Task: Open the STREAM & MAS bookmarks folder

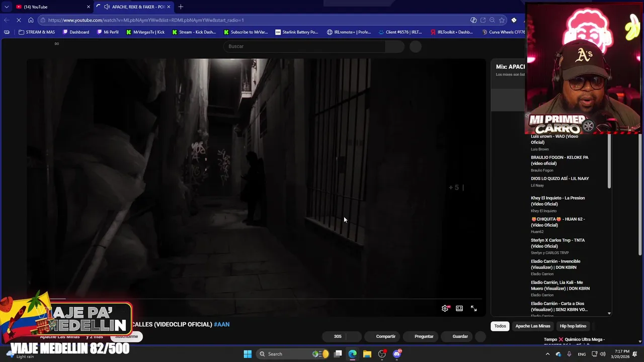Action: pyautogui.click(x=37, y=32)
